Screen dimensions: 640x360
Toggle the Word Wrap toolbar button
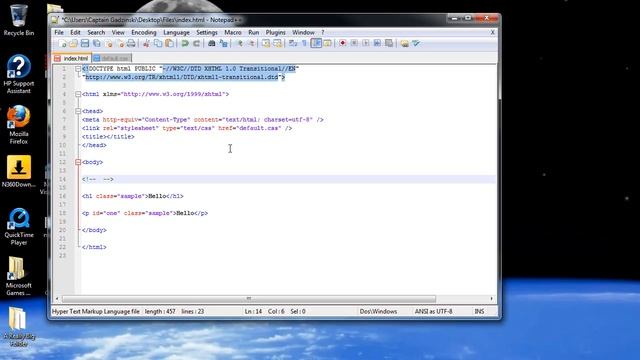click(293, 43)
